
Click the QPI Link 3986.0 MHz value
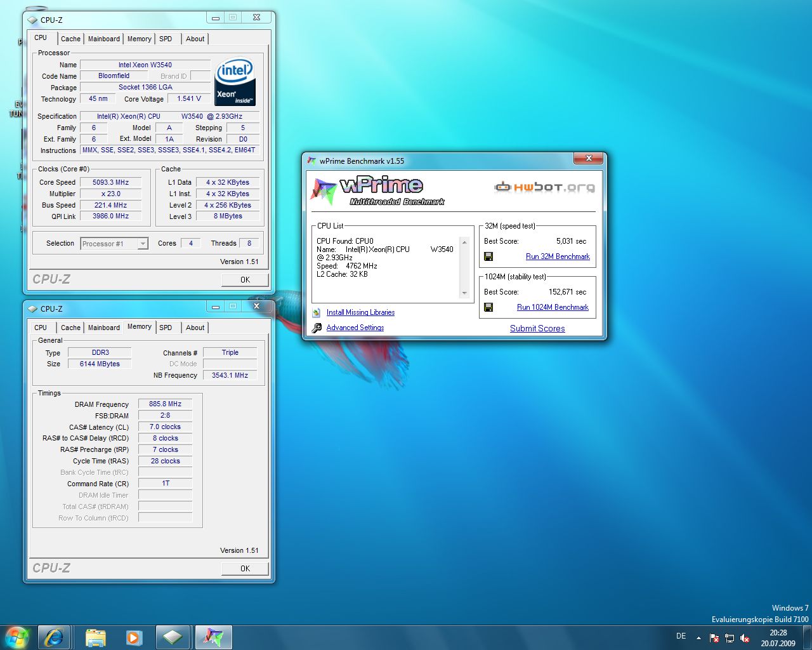pos(110,216)
